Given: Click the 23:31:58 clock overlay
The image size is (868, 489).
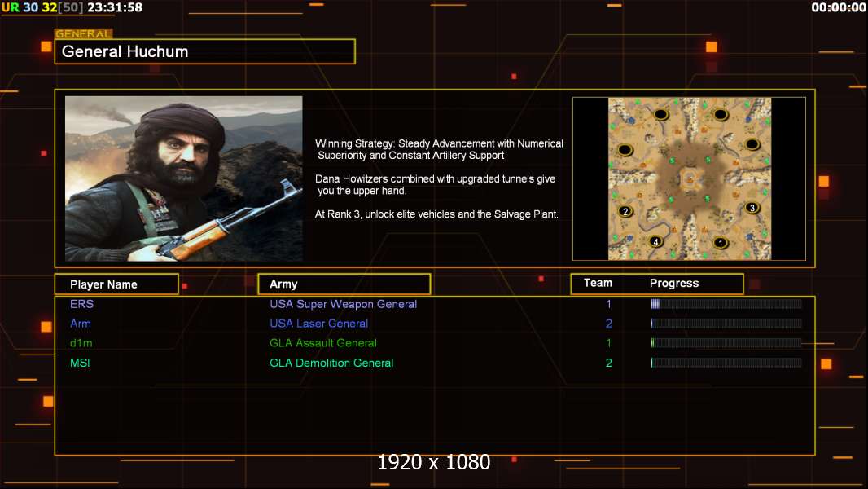Looking at the screenshot, I should [x=115, y=8].
